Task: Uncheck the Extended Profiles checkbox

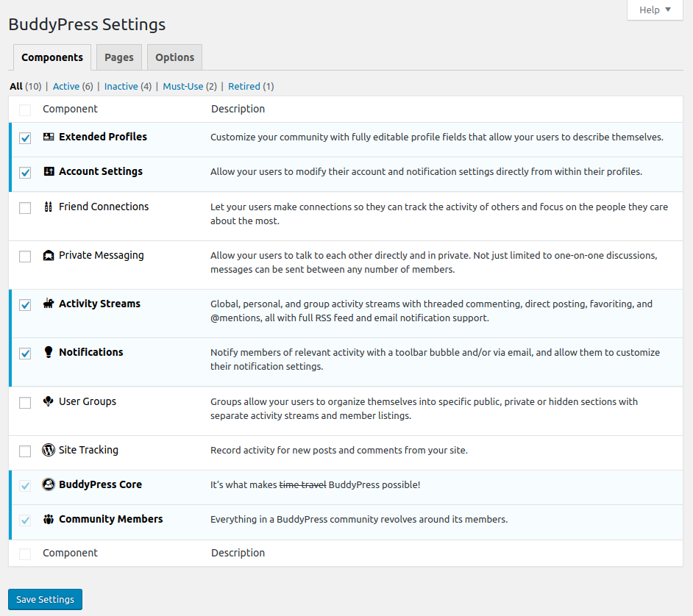Action: (25, 138)
